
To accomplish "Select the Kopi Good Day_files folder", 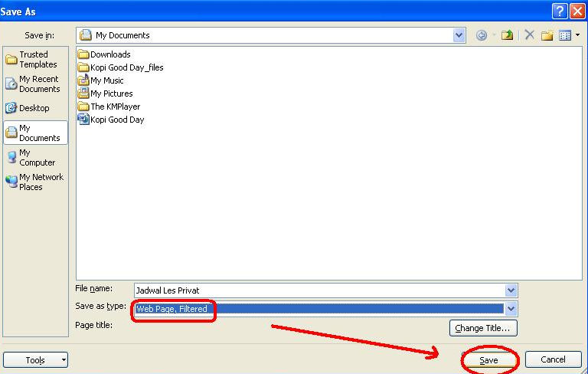I will (x=120, y=67).
